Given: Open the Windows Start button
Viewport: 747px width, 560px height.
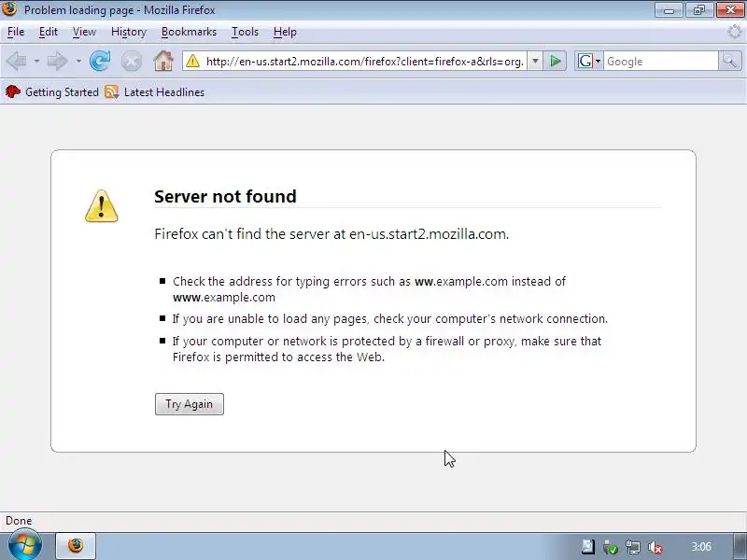Looking at the screenshot, I should point(25,545).
